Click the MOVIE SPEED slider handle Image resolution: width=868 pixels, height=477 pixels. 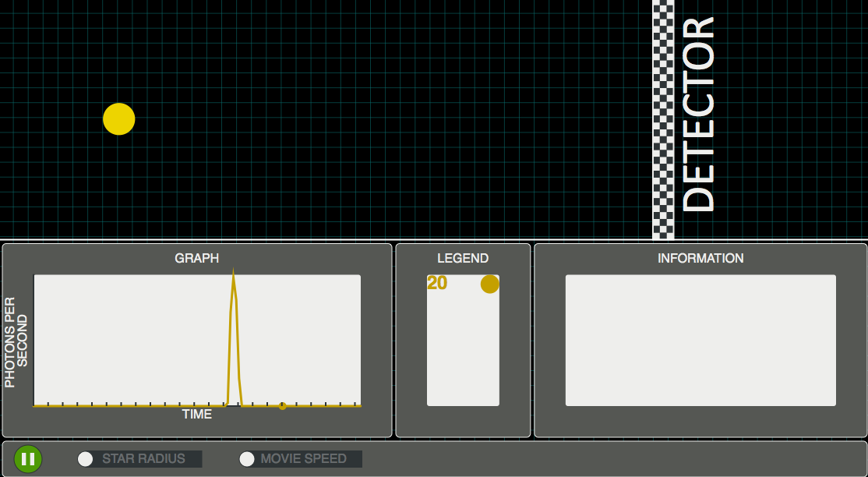pos(247,459)
